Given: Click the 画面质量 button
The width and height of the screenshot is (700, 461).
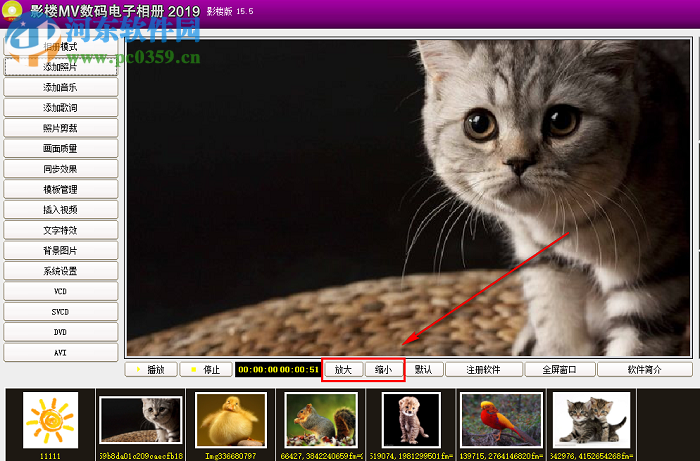Looking at the screenshot, I should 61,149.
